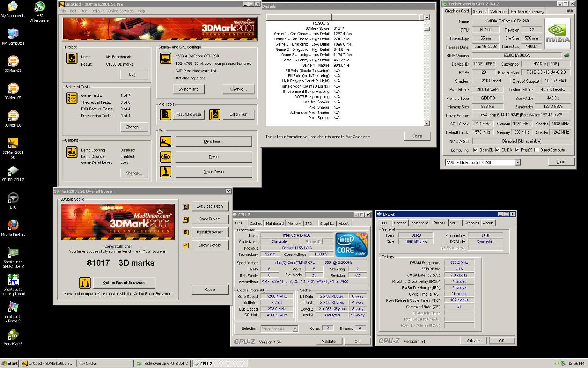Open SPD tab in CPU-Z Memory window
Screen dimensions: 588x368
(x=453, y=223)
